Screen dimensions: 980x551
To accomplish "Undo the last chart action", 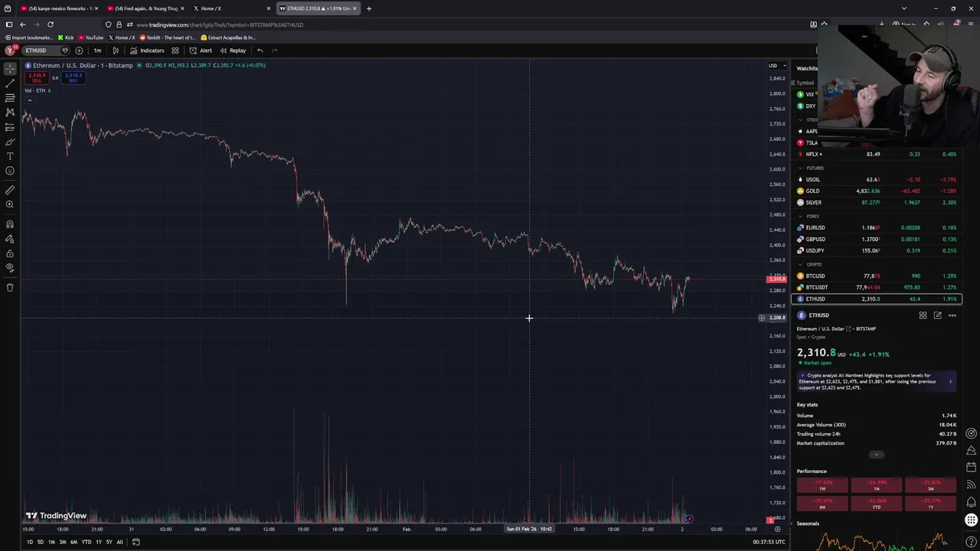I will [x=260, y=51].
